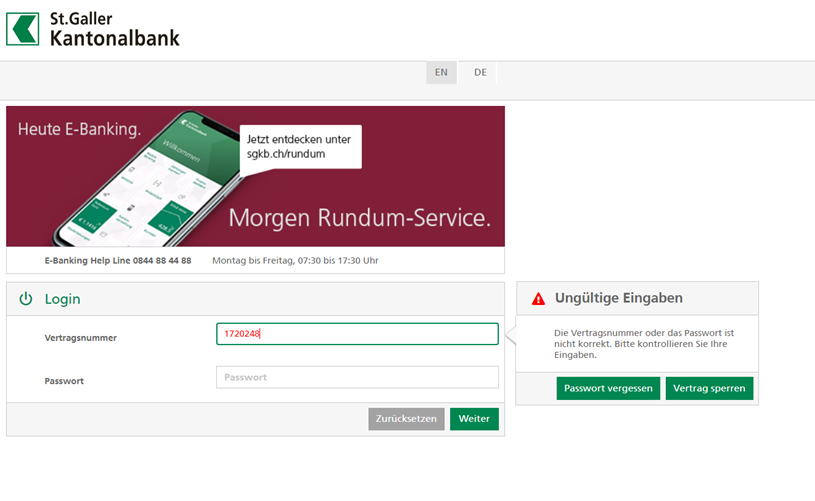Click the St.Galler Kantonalbank logo icon
Image resolution: width=815 pixels, height=501 pixels.
tap(22, 29)
